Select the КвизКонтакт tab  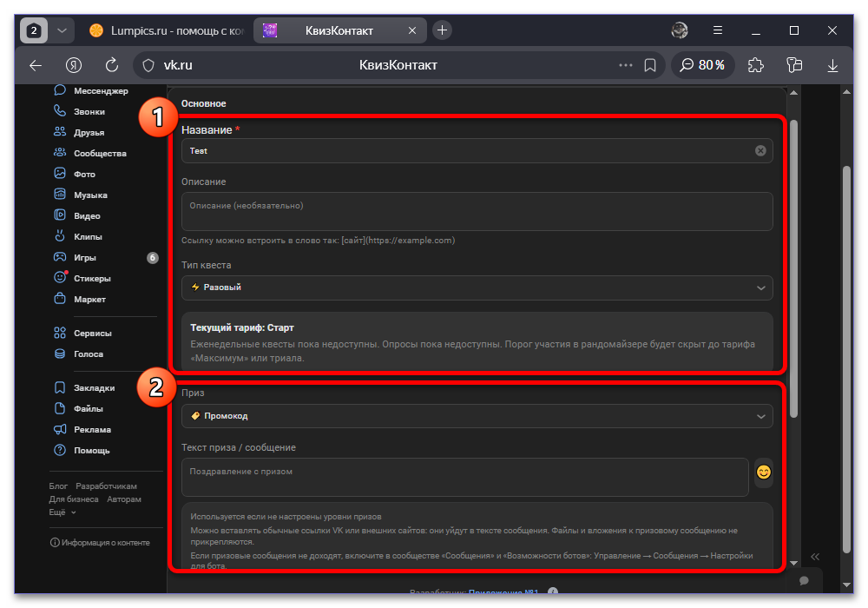point(340,30)
